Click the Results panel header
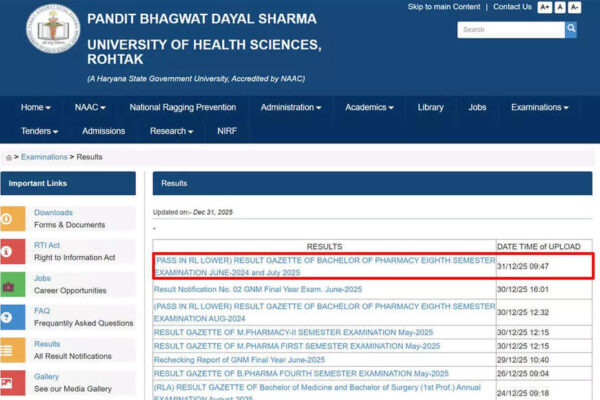 [x=372, y=183]
